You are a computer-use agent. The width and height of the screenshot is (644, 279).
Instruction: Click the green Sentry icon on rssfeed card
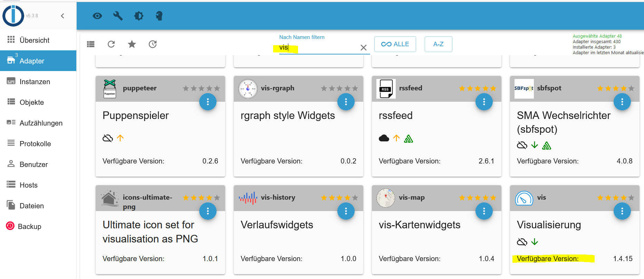point(408,139)
